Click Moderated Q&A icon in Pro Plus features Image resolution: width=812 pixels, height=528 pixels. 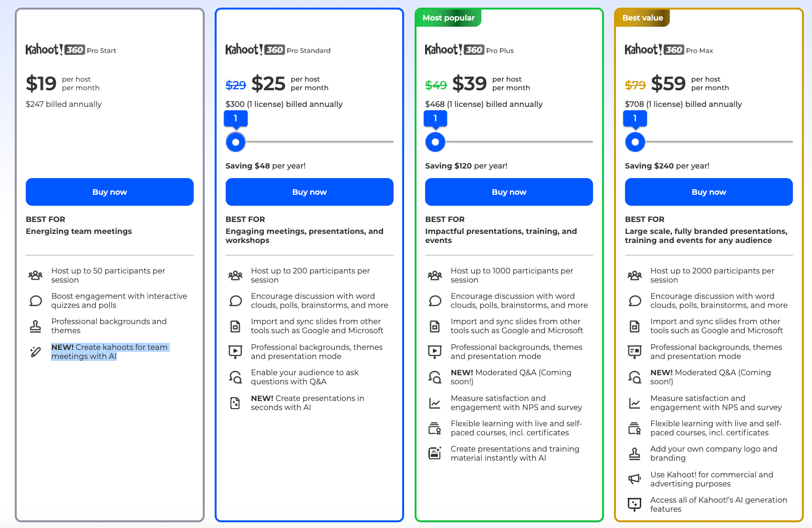tap(435, 377)
